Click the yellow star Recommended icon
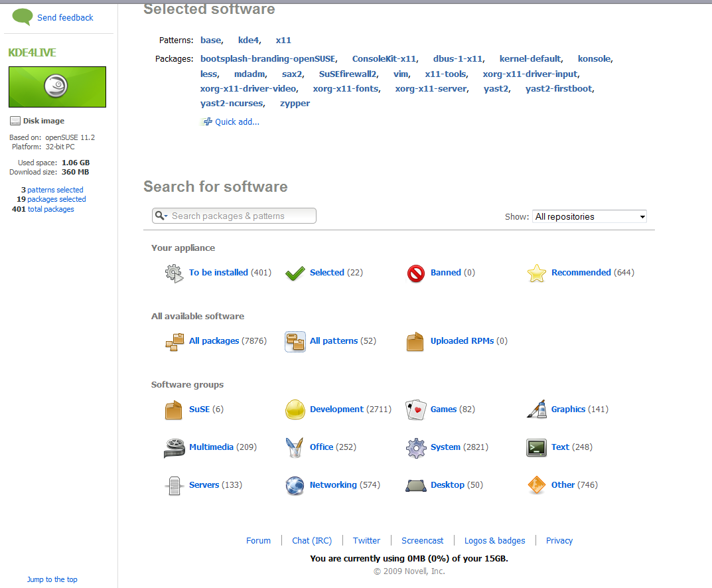Screen dimensions: 712x588 click(x=537, y=273)
